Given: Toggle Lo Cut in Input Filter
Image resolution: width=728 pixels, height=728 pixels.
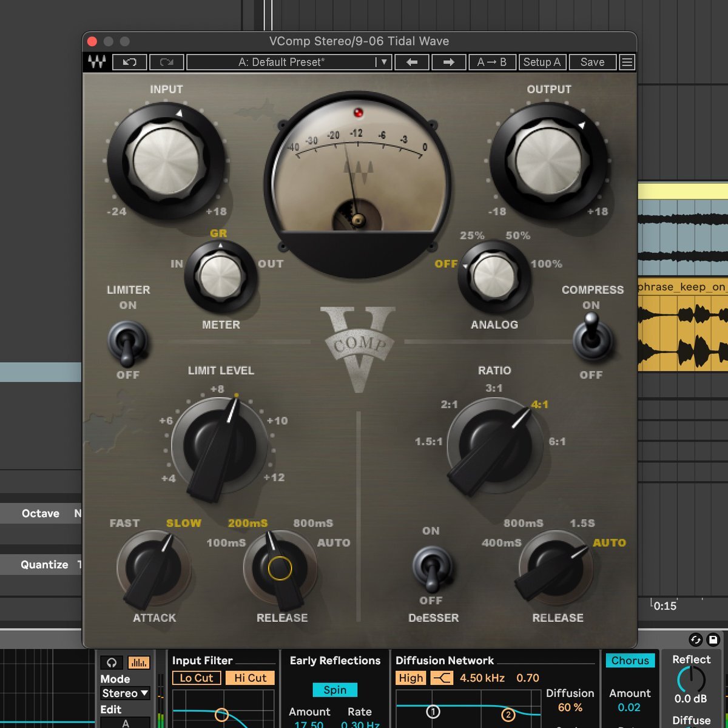Looking at the screenshot, I should pos(196,678).
